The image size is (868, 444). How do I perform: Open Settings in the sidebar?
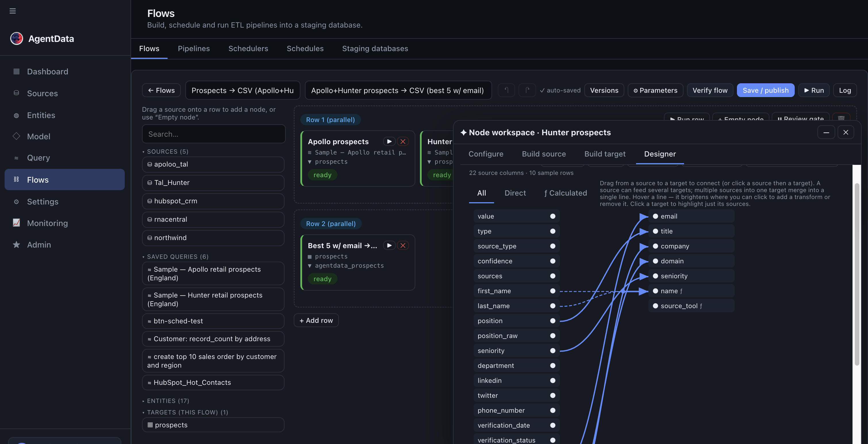65,202
